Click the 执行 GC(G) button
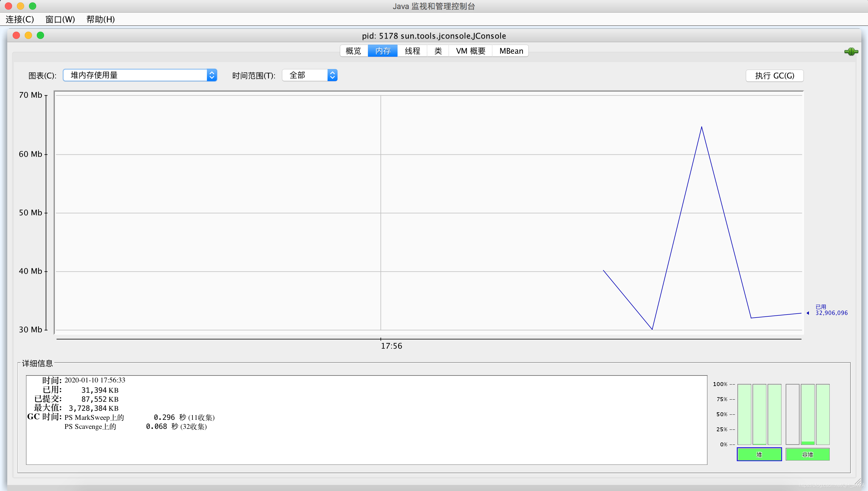This screenshot has height=491, width=868. [x=774, y=75]
